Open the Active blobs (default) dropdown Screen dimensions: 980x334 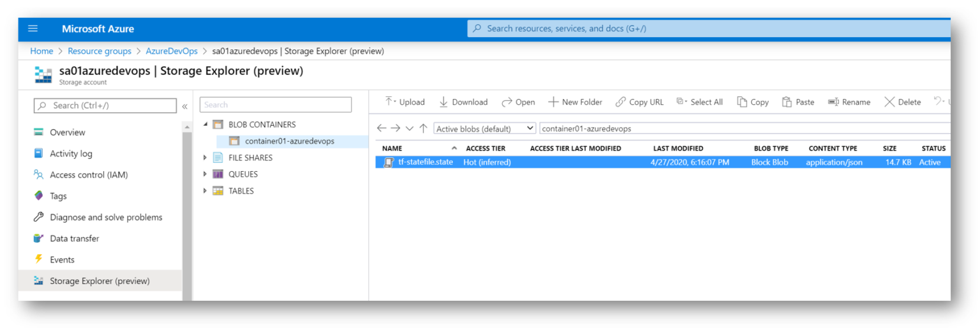(x=485, y=128)
